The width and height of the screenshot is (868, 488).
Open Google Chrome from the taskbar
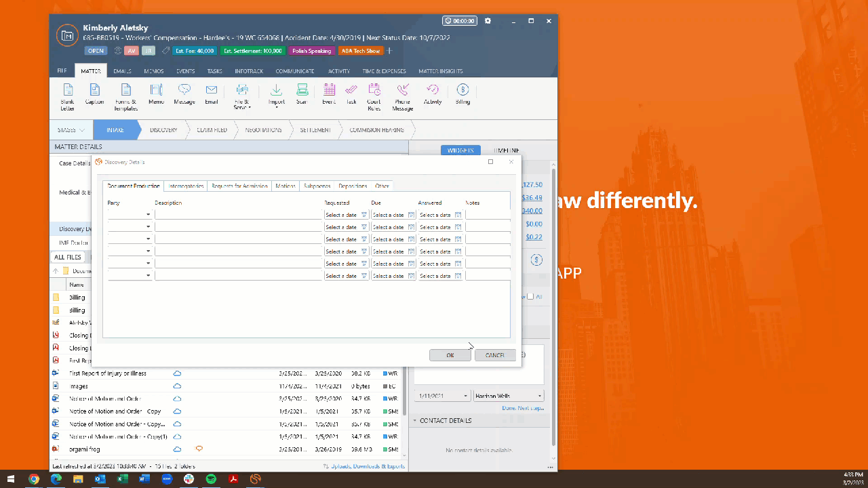coord(34,479)
